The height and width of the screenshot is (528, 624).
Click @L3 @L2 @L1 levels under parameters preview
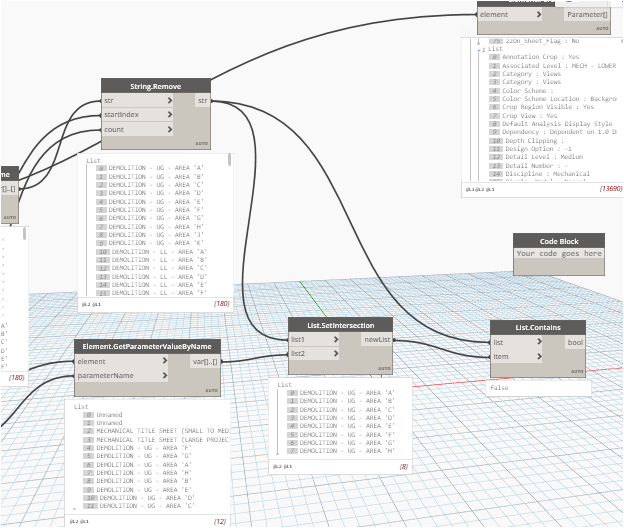coord(480,189)
